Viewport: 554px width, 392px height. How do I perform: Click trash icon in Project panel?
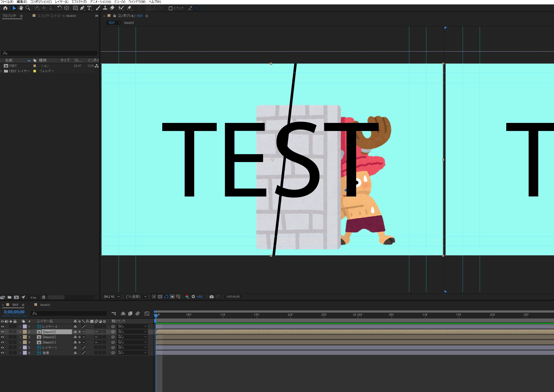point(44,297)
